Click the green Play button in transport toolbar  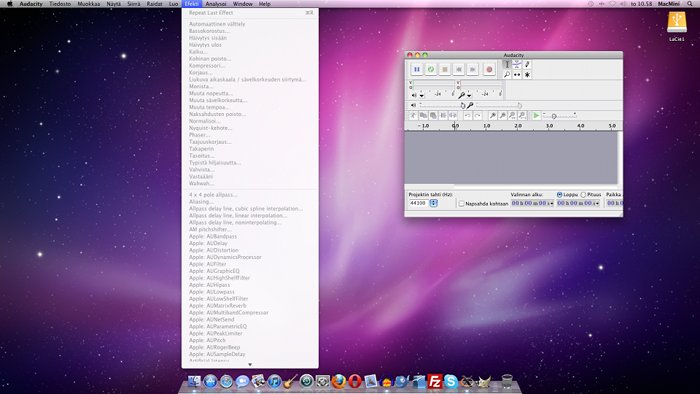point(431,69)
